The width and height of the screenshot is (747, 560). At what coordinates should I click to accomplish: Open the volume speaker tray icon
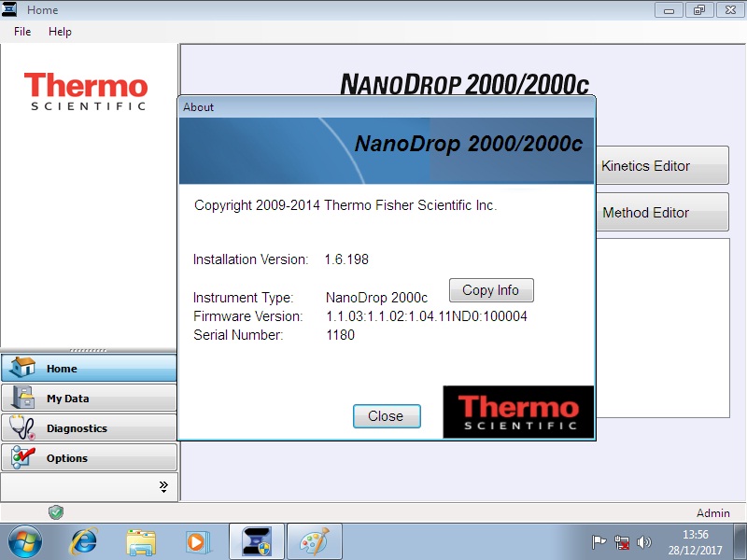coord(643,542)
